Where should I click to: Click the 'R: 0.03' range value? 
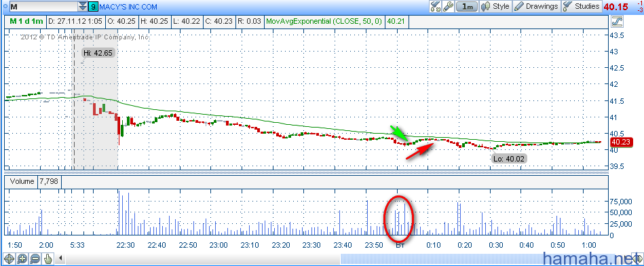[249, 21]
